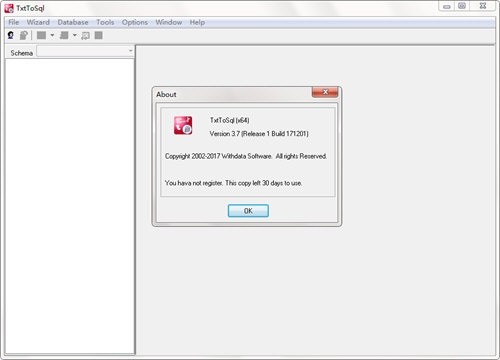The height and width of the screenshot is (360, 500).
Task: Click the copyright line 'Copyright 2002-2017 Withdata Software'
Action: [218, 156]
